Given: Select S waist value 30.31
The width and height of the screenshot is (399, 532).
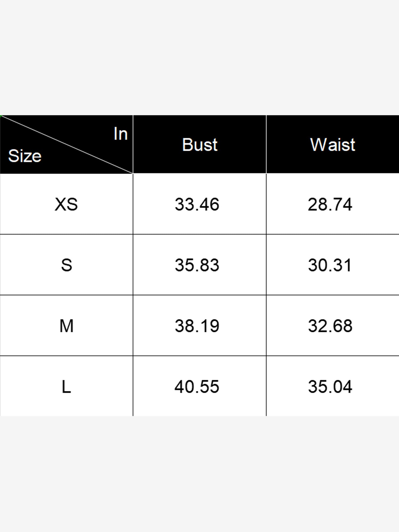Looking at the screenshot, I should click(x=330, y=265).
